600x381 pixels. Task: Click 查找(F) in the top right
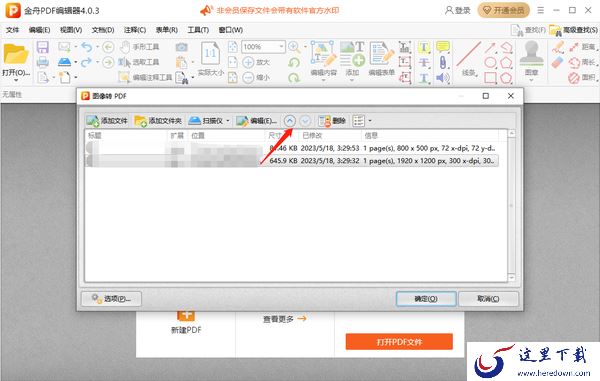528,30
